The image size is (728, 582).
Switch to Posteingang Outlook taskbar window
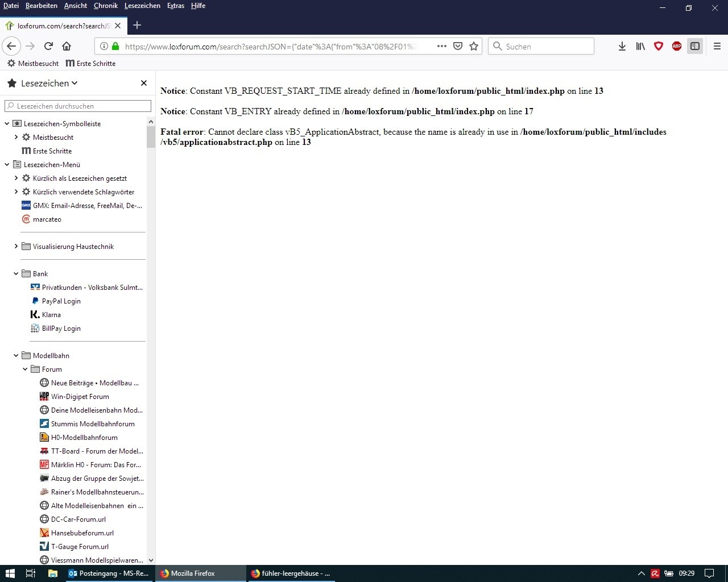[x=108, y=573]
